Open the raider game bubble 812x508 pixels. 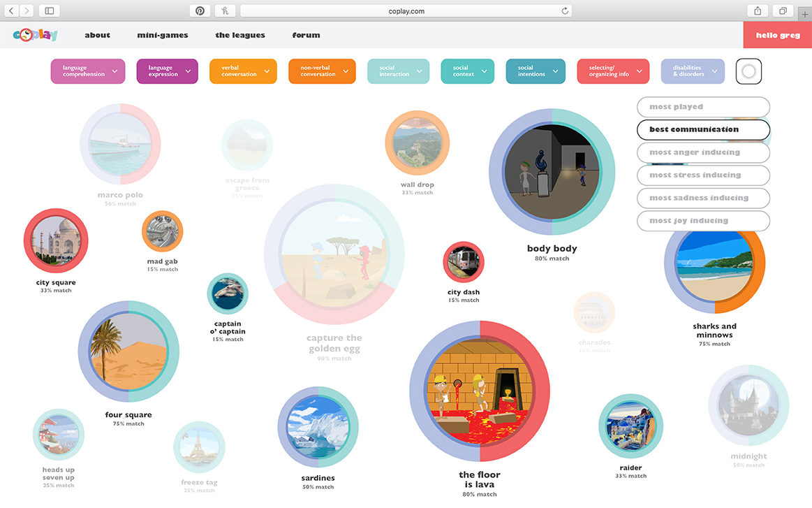click(630, 426)
